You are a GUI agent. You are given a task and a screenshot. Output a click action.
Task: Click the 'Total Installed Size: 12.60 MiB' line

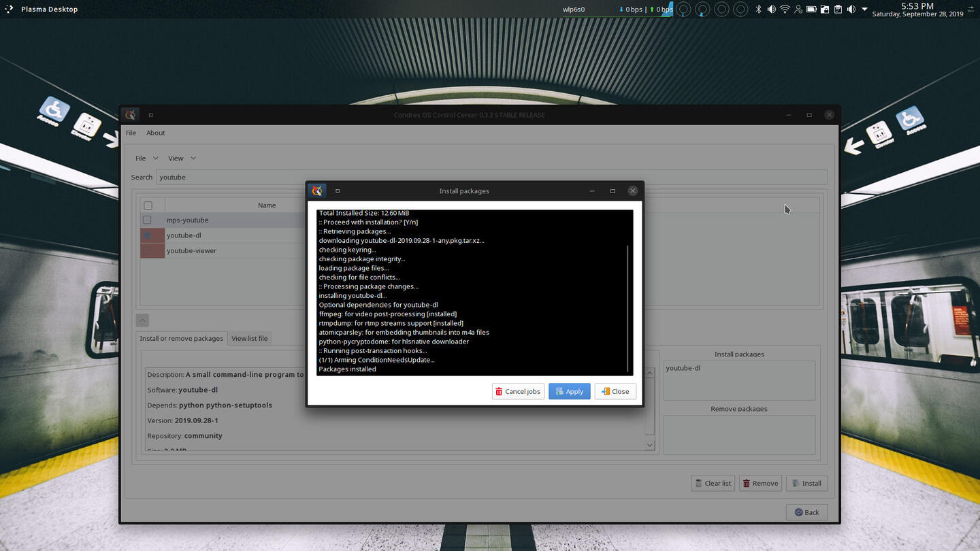click(x=364, y=213)
